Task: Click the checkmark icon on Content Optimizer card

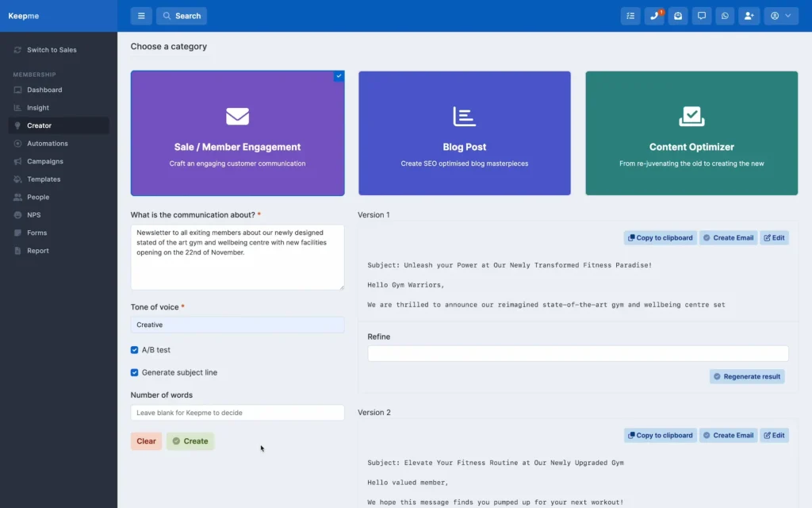Action: [x=691, y=116]
